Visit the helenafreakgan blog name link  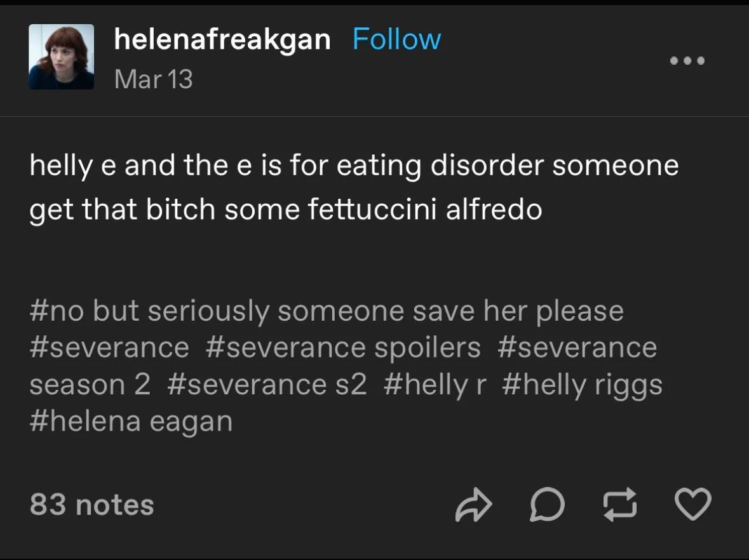point(222,39)
